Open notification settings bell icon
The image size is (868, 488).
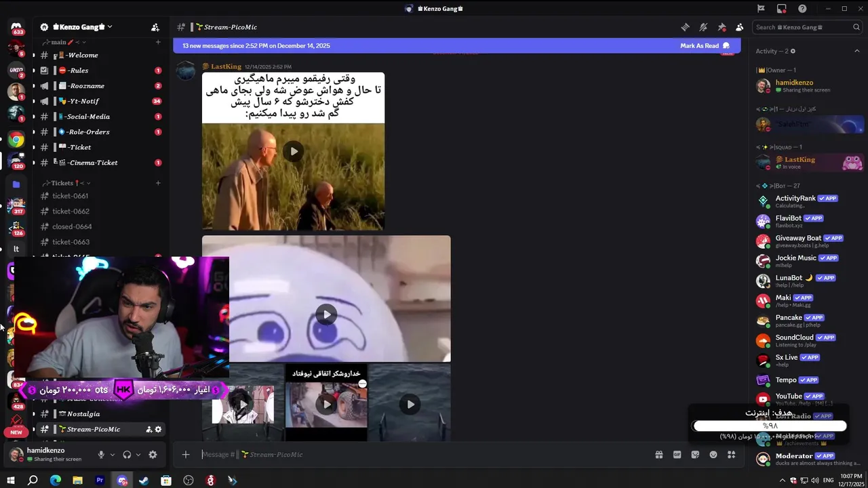[x=703, y=27]
